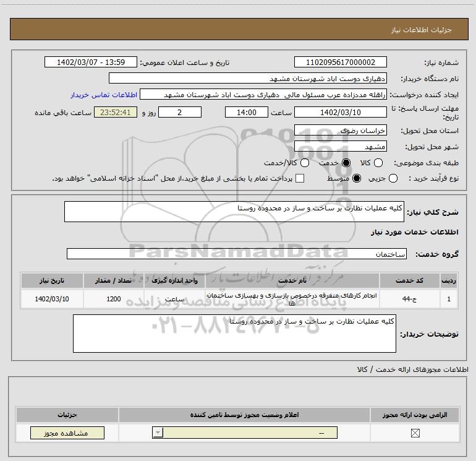Open the license status dropdown arrow

pyautogui.click(x=158, y=433)
